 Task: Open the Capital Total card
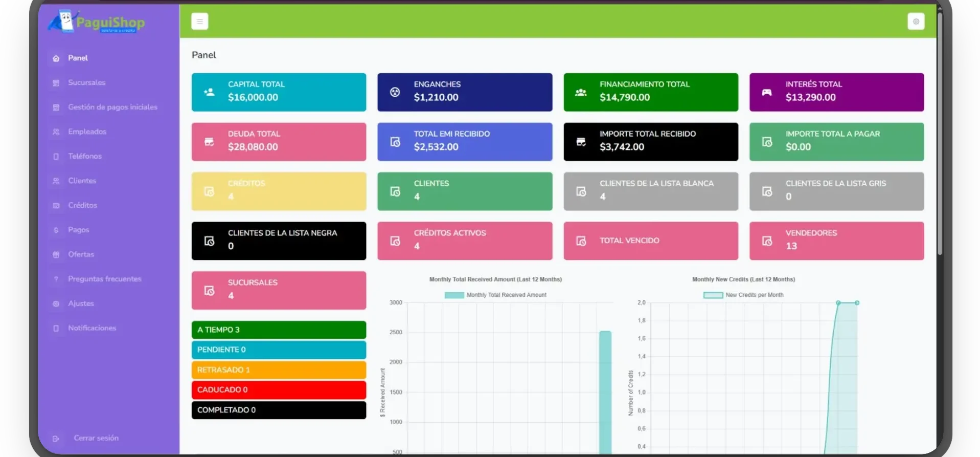pos(279,92)
